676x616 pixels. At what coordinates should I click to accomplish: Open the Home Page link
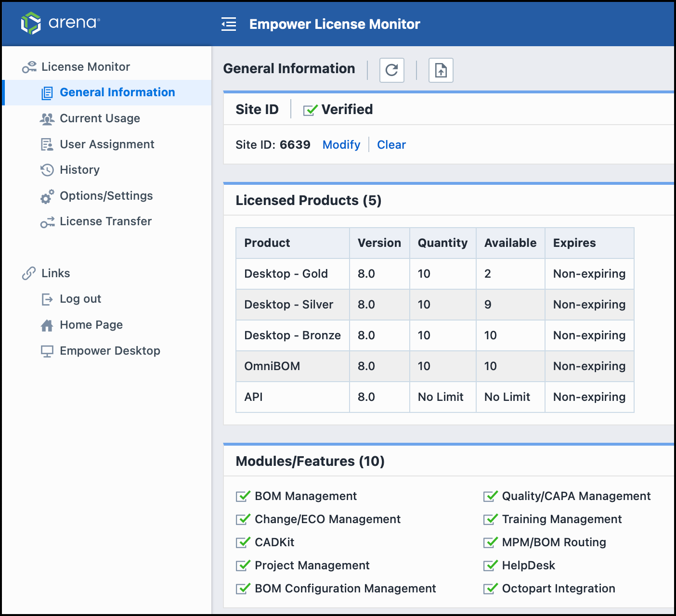point(91,325)
